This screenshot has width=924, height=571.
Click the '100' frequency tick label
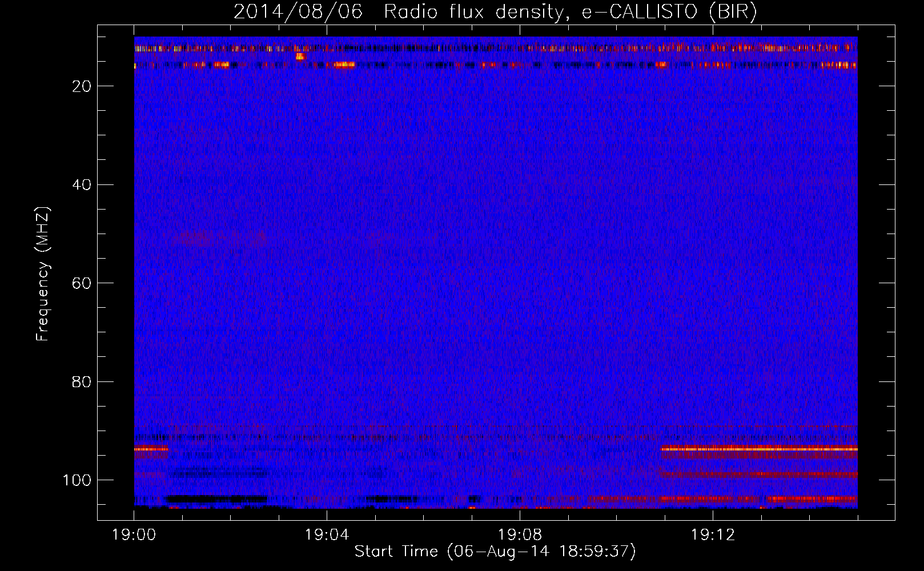point(77,480)
